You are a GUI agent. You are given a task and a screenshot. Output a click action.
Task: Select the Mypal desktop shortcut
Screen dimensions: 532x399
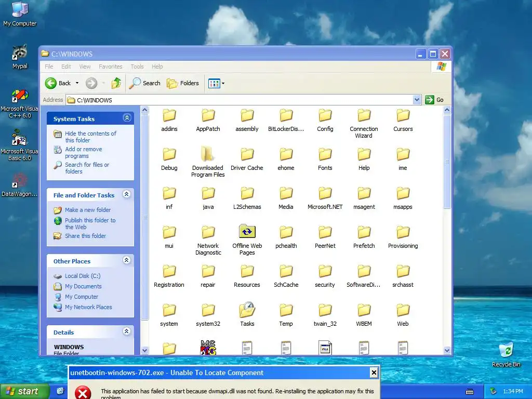coord(20,57)
